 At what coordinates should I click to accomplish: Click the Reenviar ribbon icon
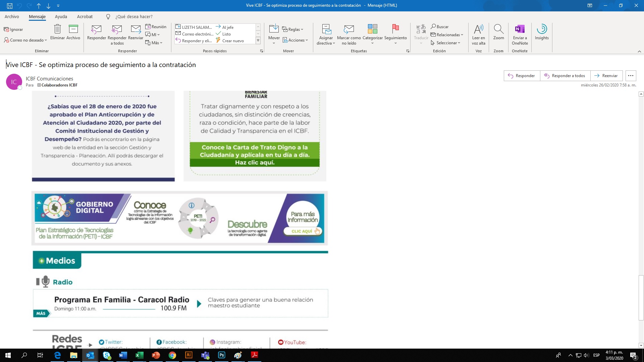(136, 30)
